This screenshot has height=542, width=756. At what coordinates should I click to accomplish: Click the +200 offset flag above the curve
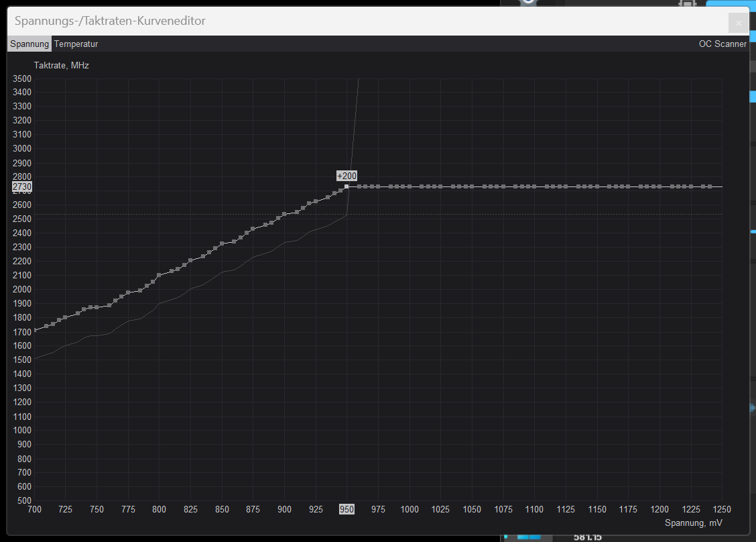(346, 176)
